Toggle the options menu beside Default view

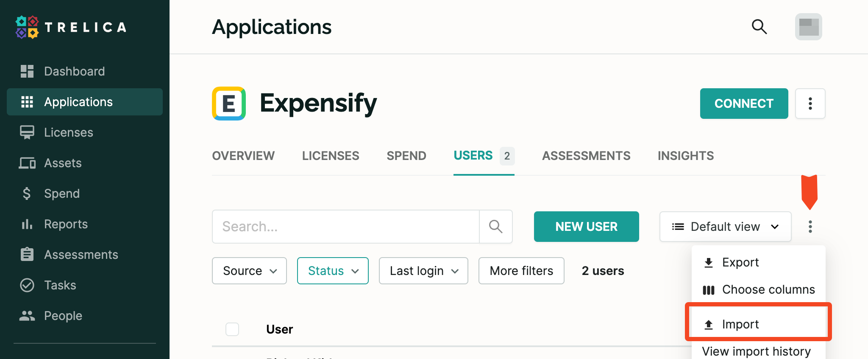pyautogui.click(x=810, y=227)
